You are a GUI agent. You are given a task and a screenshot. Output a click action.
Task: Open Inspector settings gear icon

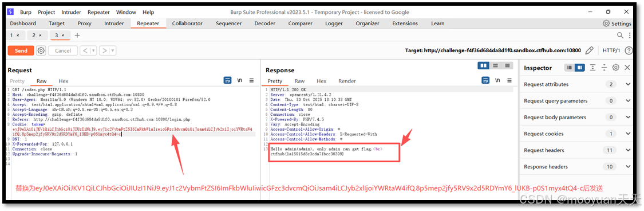pyautogui.click(x=615, y=68)
